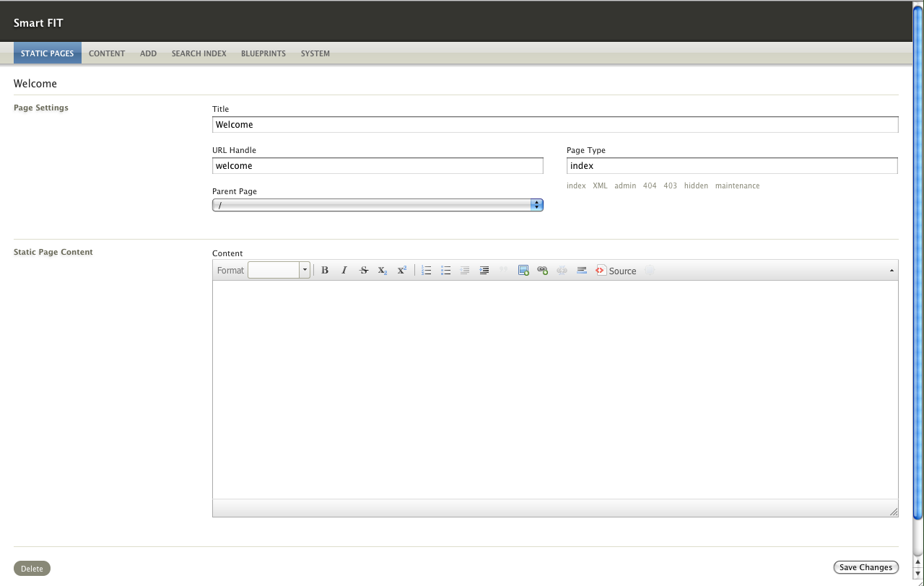Insert a link with the chain icon

(x=543, y=271)
